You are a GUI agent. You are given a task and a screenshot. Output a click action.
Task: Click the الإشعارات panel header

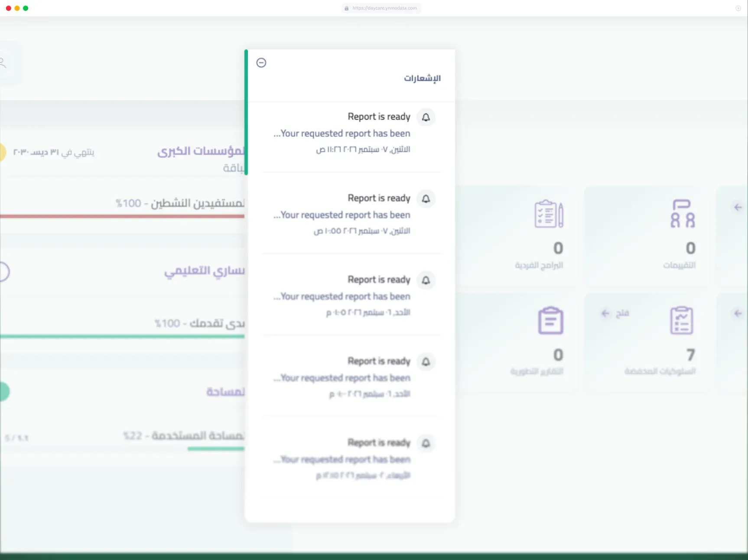pyautogui.click(x=422, y=78)
